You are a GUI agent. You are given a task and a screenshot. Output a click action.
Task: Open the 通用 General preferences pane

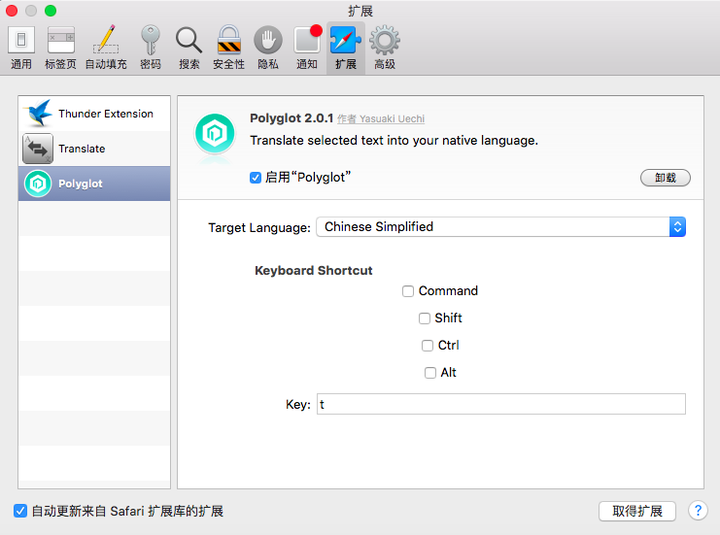(21, 48)
